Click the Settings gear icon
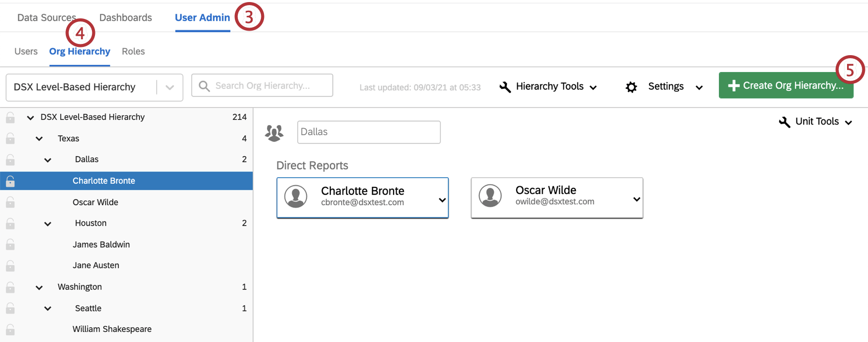 pyautogui.click(x=631, y=87)
